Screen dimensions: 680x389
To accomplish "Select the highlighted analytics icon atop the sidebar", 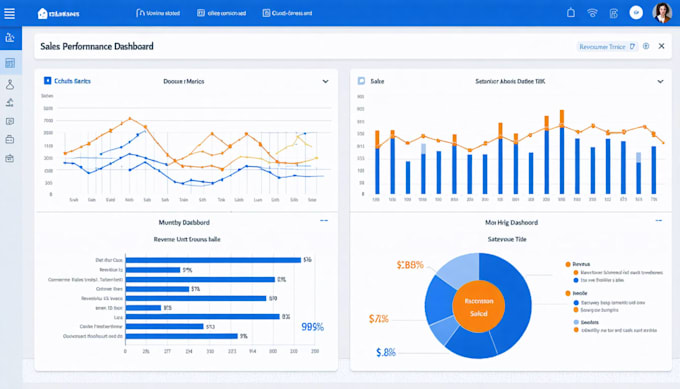I will (10, 38).
